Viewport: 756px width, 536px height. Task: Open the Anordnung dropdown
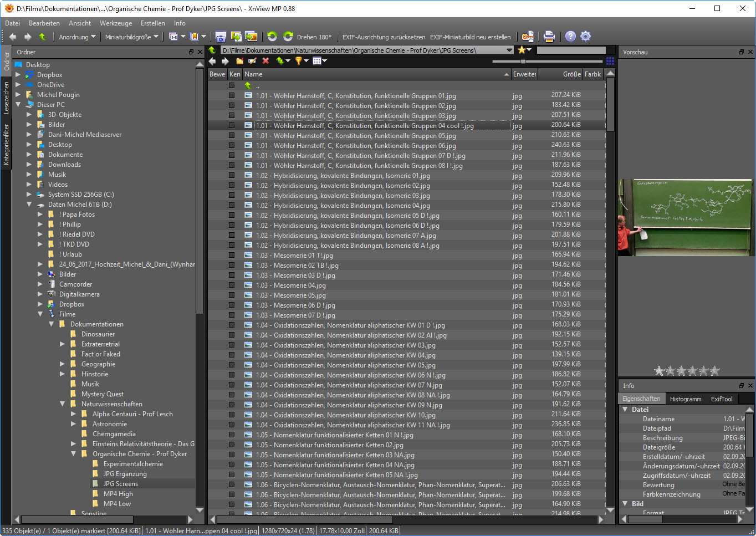click(77, 37)
